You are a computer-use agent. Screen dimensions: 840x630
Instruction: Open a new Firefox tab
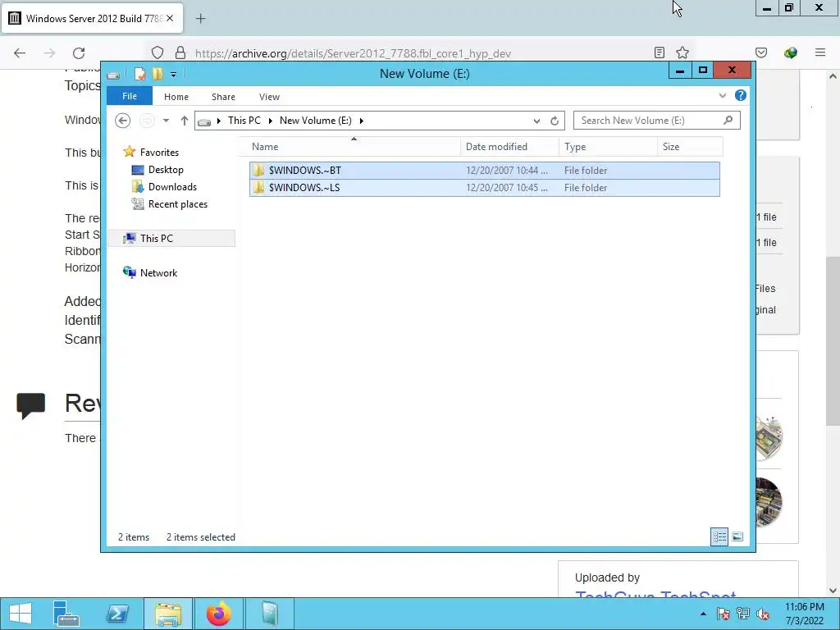(200, 19)
